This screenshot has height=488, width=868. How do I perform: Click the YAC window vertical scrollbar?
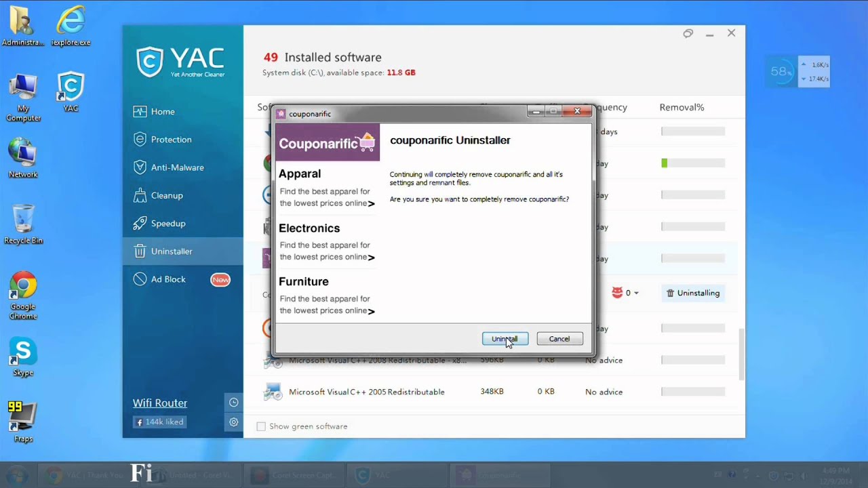[742, 354]
